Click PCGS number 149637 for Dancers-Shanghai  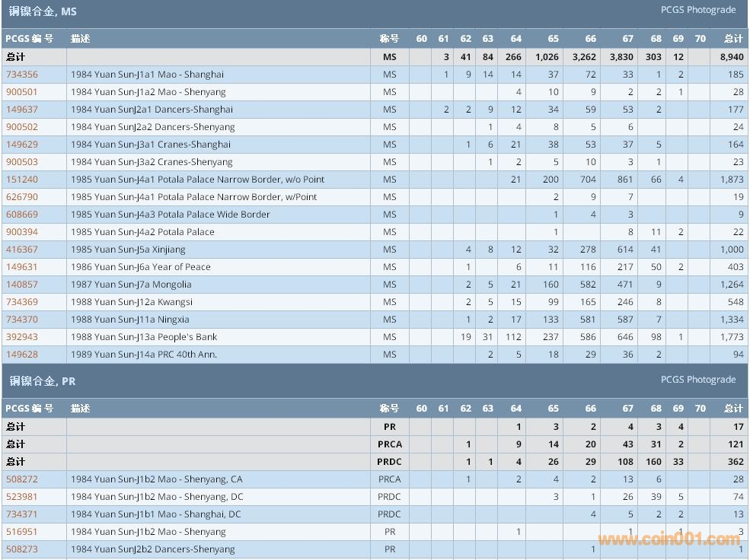point(22,110)
